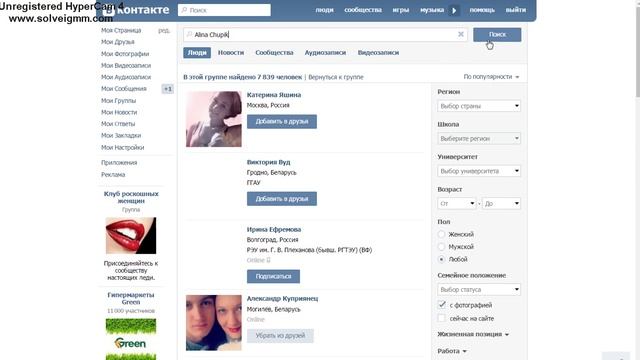Click the red lips group ad image
This screenshot has width=640, height=360.
131,236
